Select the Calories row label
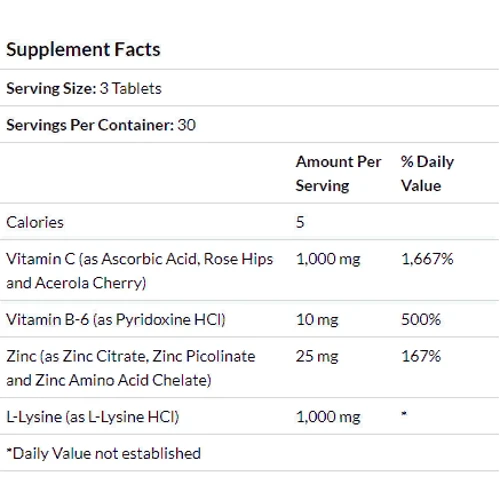This screenshot has width=500, height=500. (x=35, y=222)
